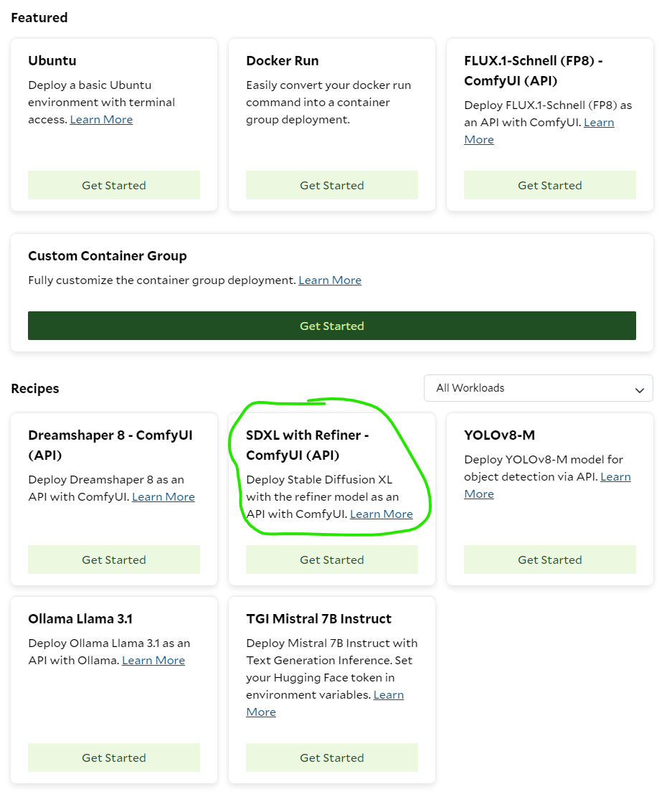Click the FLUX.1-Schnell (FP8) - ComfyUI (API) title
This screenshot has height=807, width=672.
pyautogui.click(x=533, y=70)
